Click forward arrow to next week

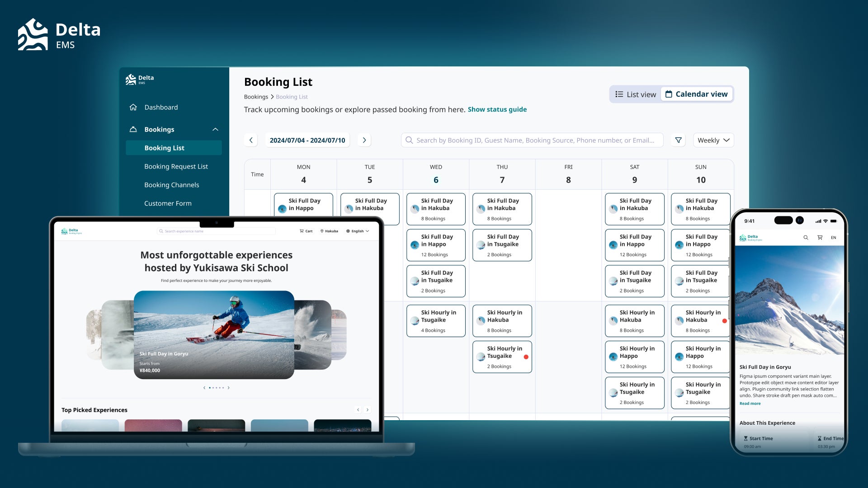point(363,140)
